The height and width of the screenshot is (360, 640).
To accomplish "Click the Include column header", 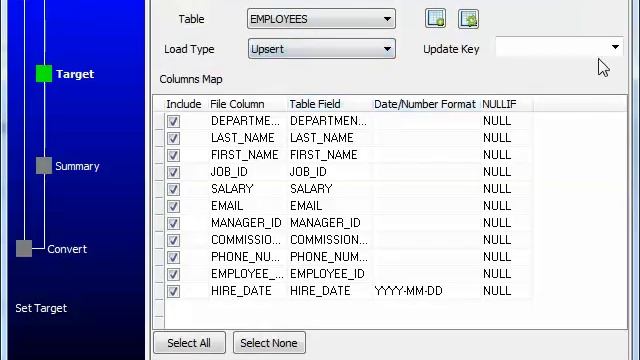I will pyautogui.click(x=184, y=104).
